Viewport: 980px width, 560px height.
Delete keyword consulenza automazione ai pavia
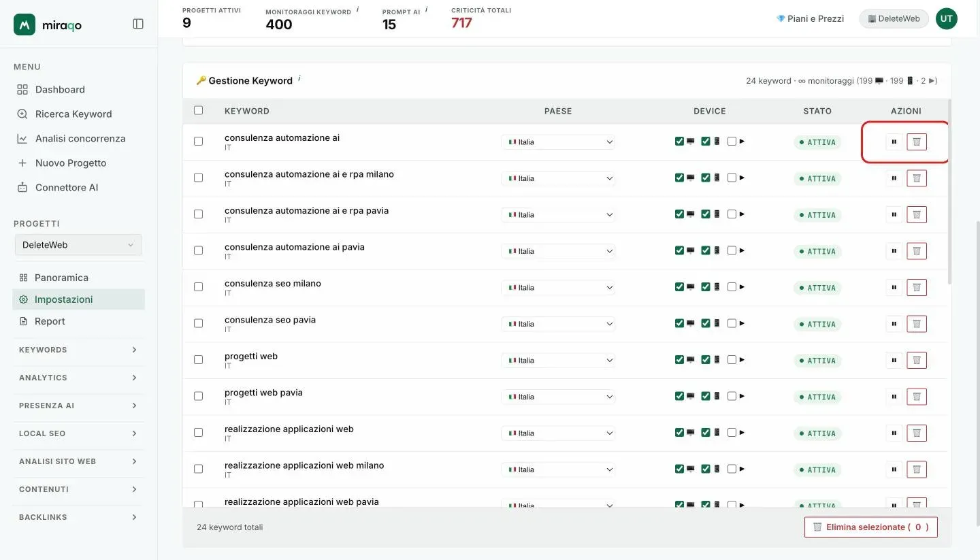coord(917,251)
